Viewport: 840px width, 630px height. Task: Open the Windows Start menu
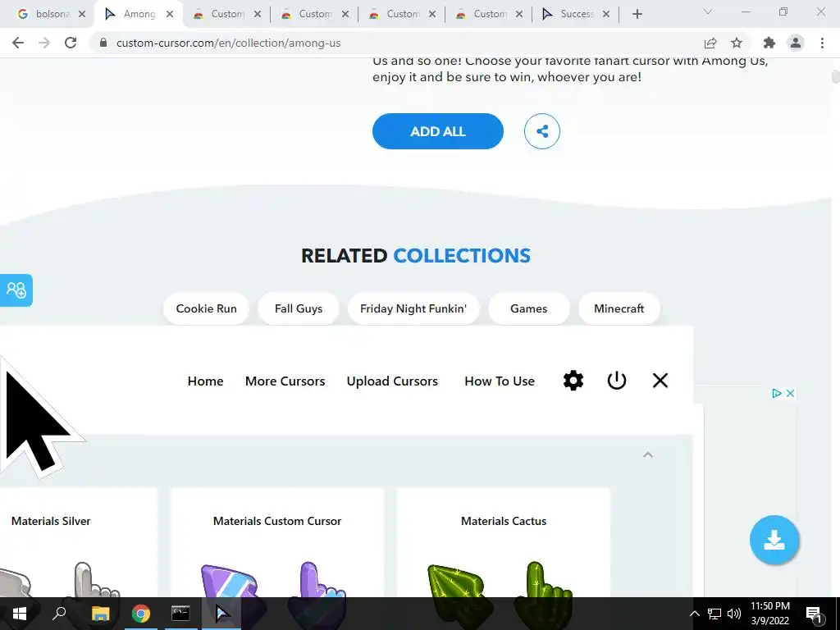[20, 614]
